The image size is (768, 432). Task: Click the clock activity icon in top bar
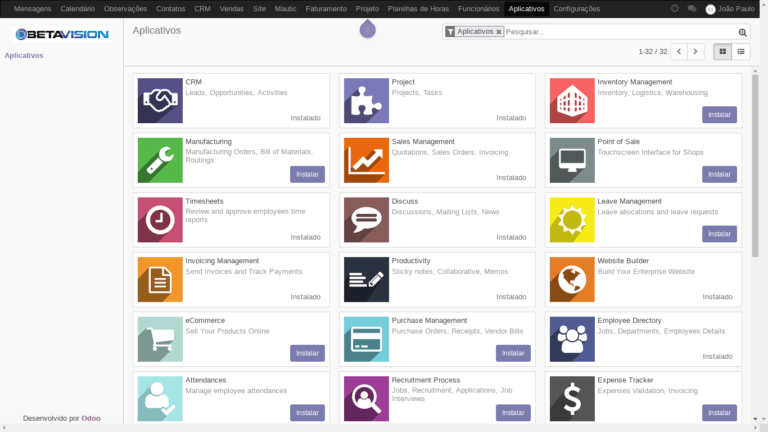coord(675,9)
